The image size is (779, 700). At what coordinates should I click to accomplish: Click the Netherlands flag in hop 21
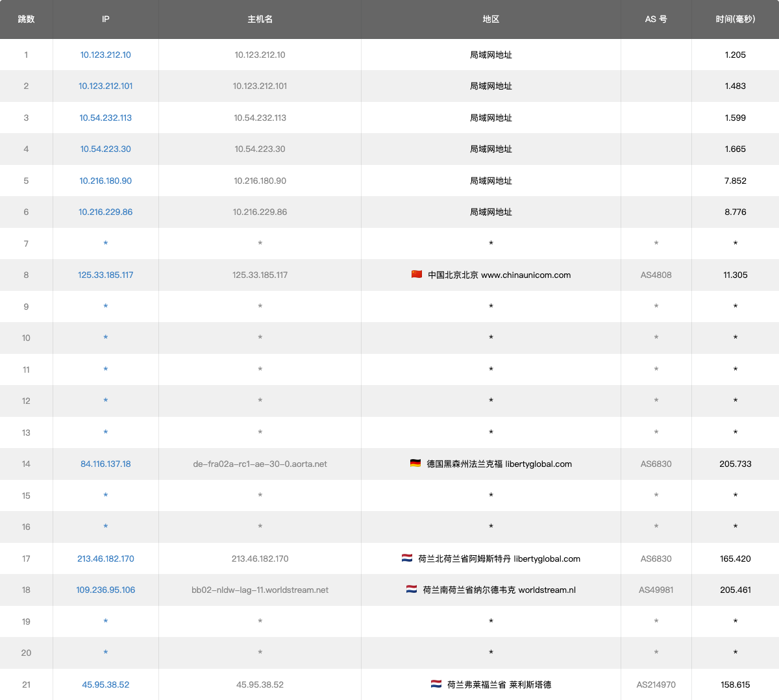point(436,684)
